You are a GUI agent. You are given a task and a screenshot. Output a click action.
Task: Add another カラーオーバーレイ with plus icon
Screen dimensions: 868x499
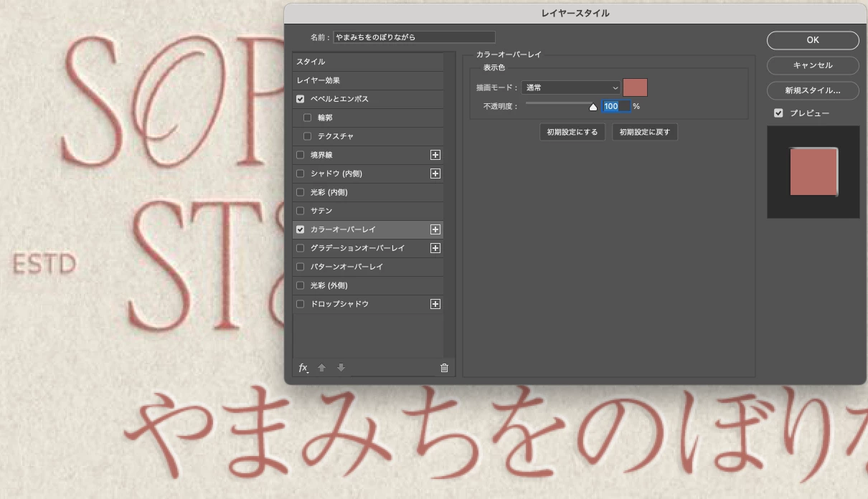(435, 229)
